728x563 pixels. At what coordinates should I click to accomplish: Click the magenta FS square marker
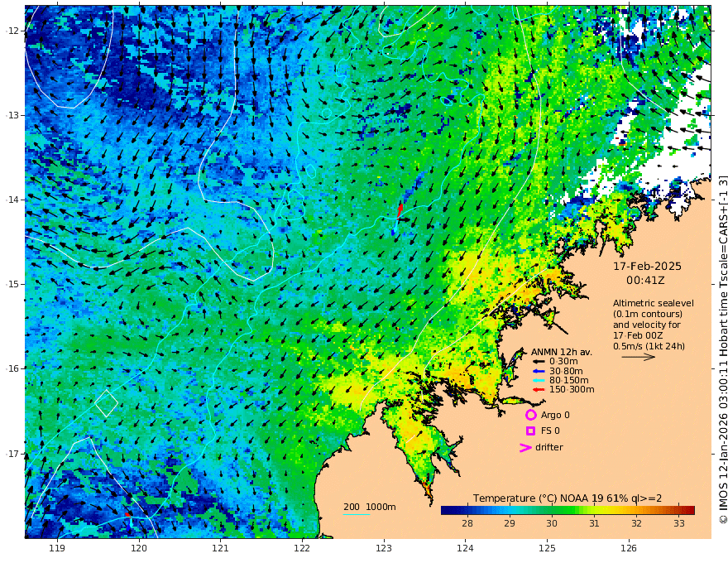coord(530,431)
